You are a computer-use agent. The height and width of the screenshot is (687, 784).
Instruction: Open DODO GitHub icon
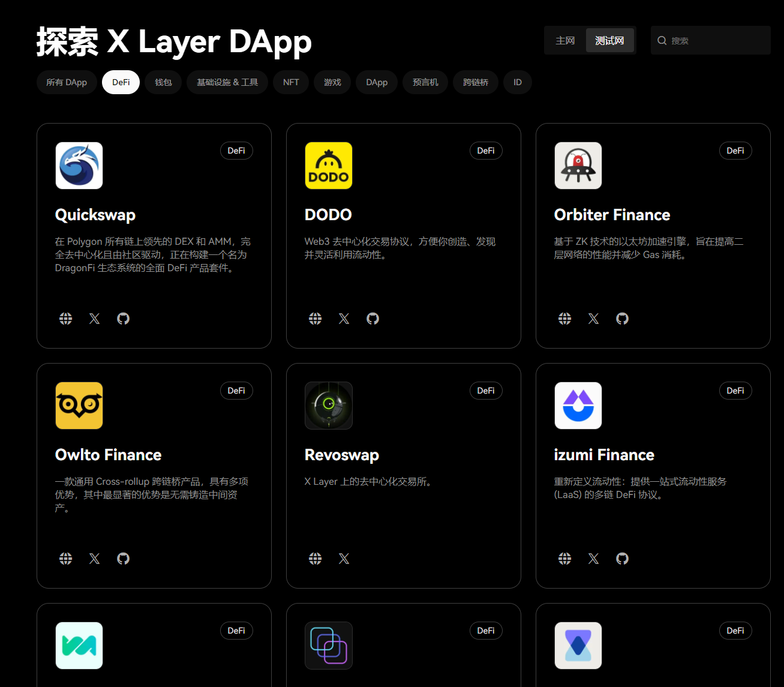tap(373, 319)
